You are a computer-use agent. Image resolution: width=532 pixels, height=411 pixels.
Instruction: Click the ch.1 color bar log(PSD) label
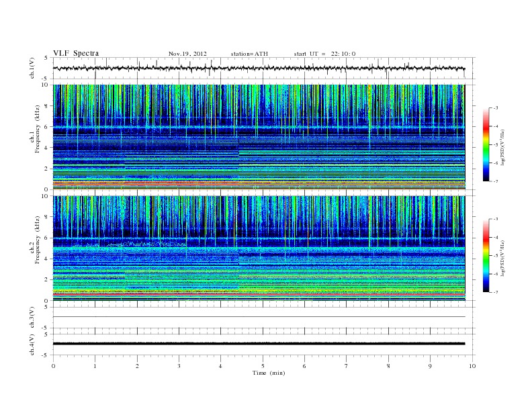[x=502, y=147]
